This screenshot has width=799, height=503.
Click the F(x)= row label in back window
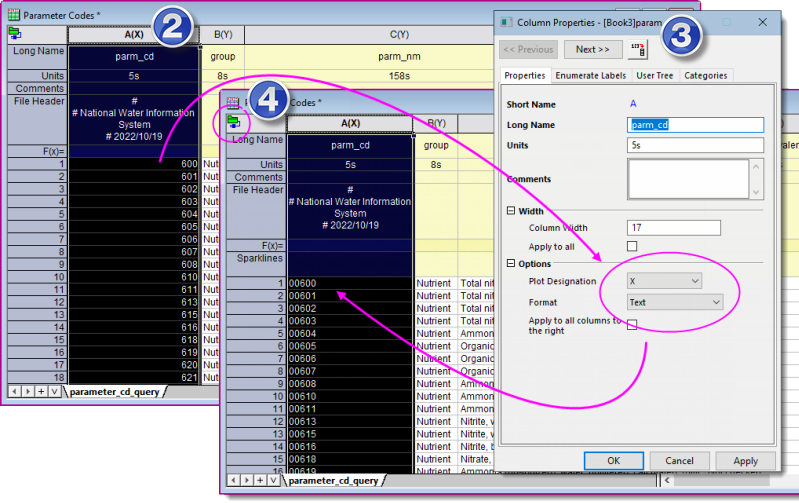pos(37,151)
